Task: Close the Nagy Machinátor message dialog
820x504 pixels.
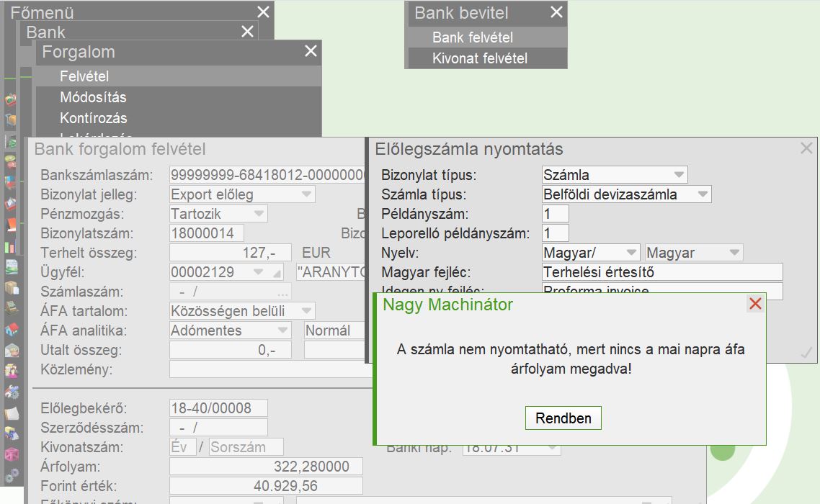Action: (x=754, y=304)
